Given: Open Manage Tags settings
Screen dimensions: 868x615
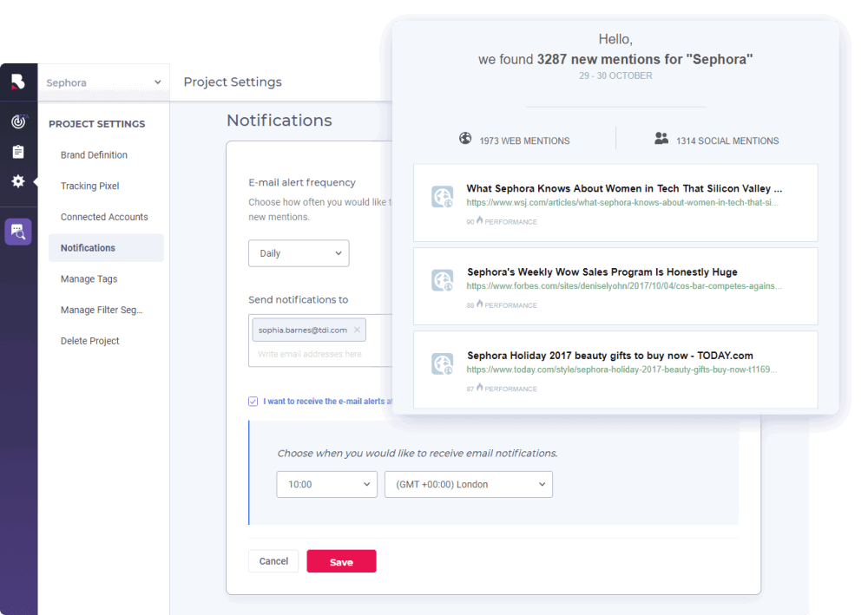Looking at the screenshot, I should pyautogui.click(x=89, y=278).
